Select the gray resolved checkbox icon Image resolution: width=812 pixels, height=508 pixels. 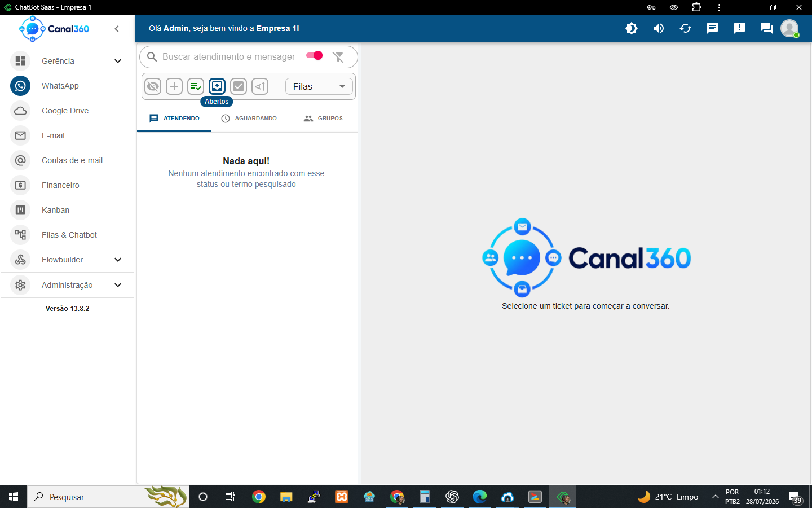(239, 86)
